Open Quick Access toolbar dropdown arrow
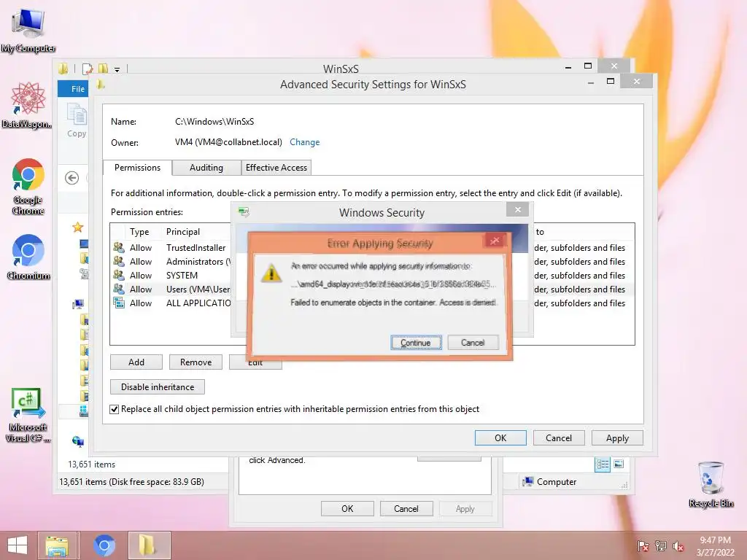 click(x=117, y=69)
